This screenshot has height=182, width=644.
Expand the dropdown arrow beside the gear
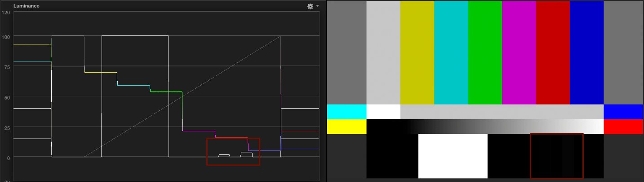(x=317, y=6)
